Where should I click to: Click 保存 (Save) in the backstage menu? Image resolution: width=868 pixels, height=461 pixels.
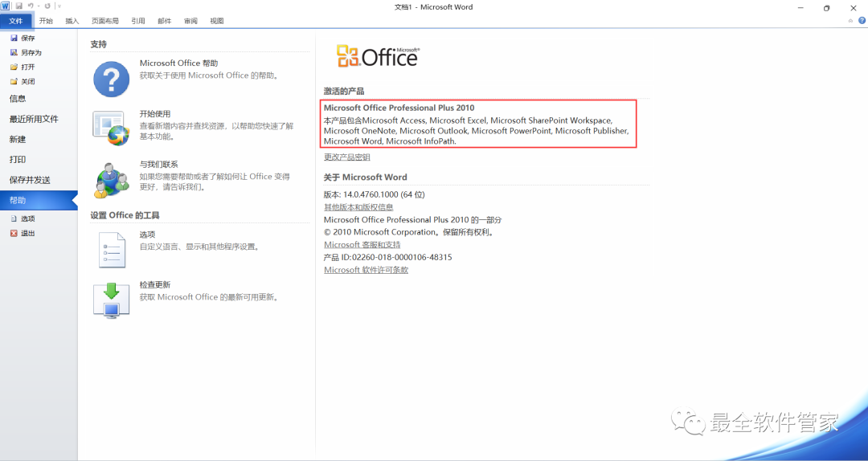(23, 39)
